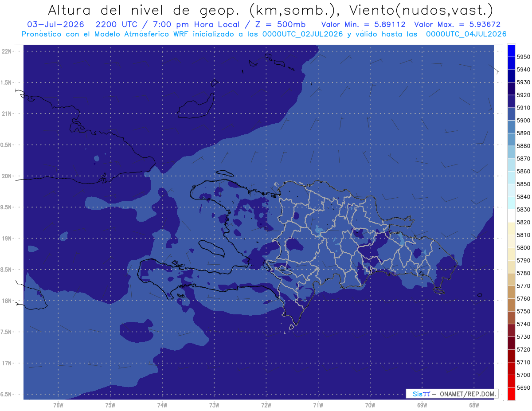Pick colorbar swatch between 5810 and 5820
Viewport: 532px width, 411px height.
point(511,229)
